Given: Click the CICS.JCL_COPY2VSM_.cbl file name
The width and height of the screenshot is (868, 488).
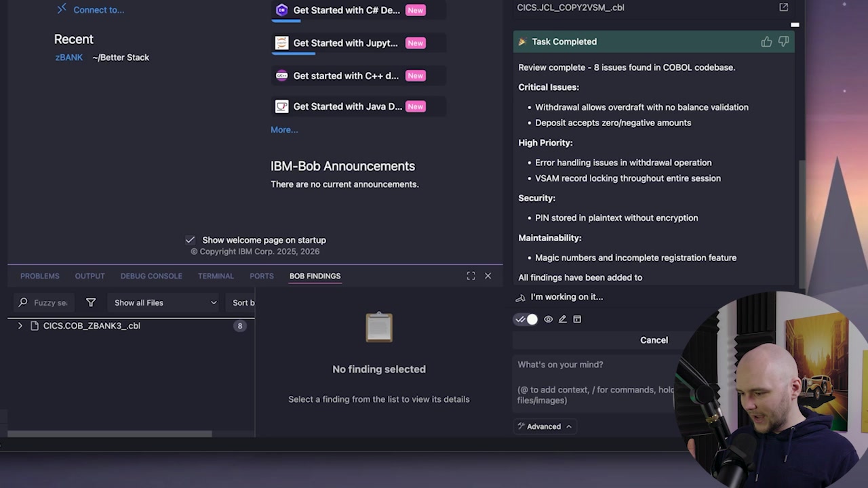Looking at the screenshot, I should pos(570,7).
